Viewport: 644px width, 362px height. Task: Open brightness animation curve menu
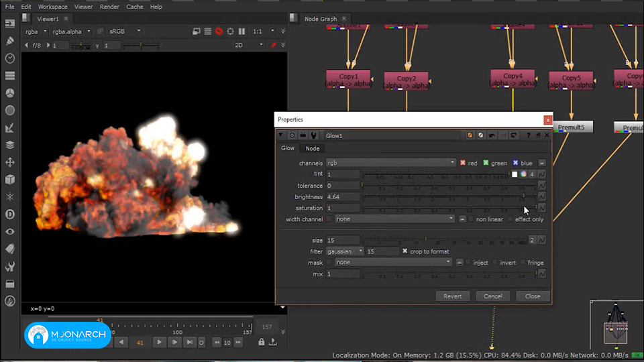[542, 196]
